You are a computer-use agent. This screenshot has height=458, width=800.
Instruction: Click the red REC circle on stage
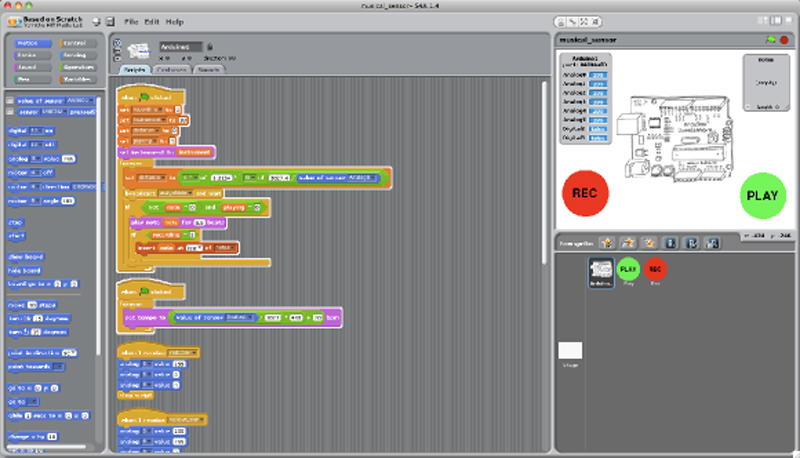(x=585, y=193)
